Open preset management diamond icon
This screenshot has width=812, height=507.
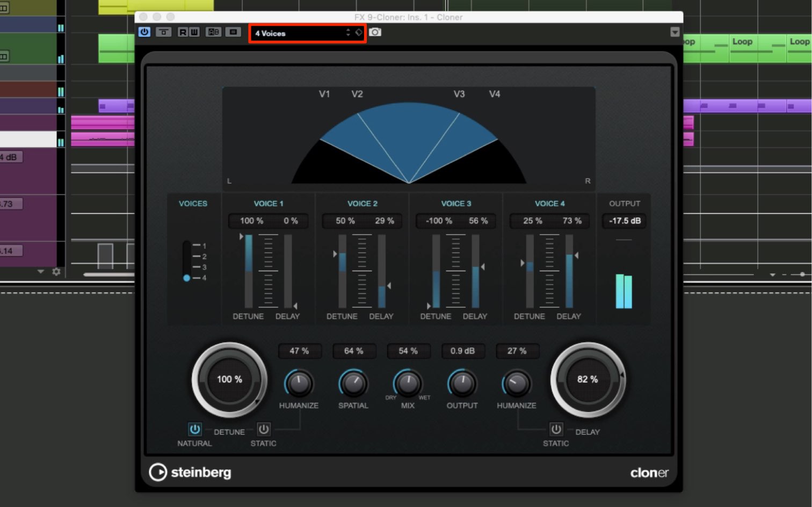pos(359,33)
